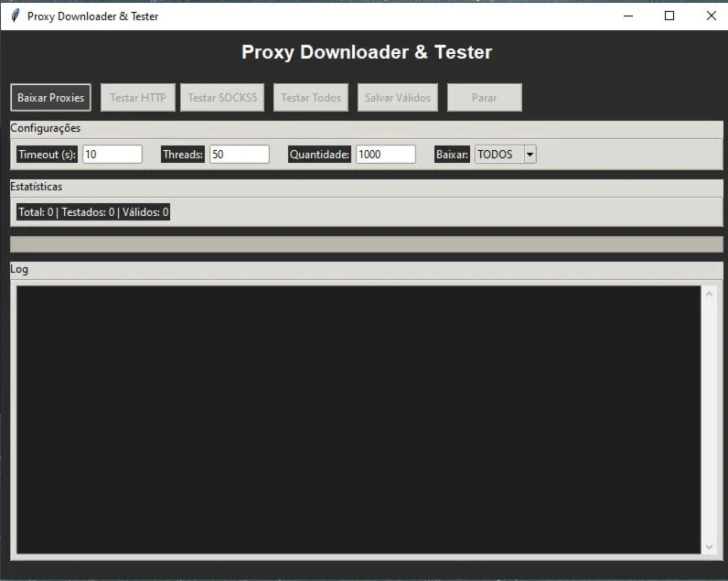Click the gray progress bar
Viewport: 728px width, 581px height.
[367, 244]
